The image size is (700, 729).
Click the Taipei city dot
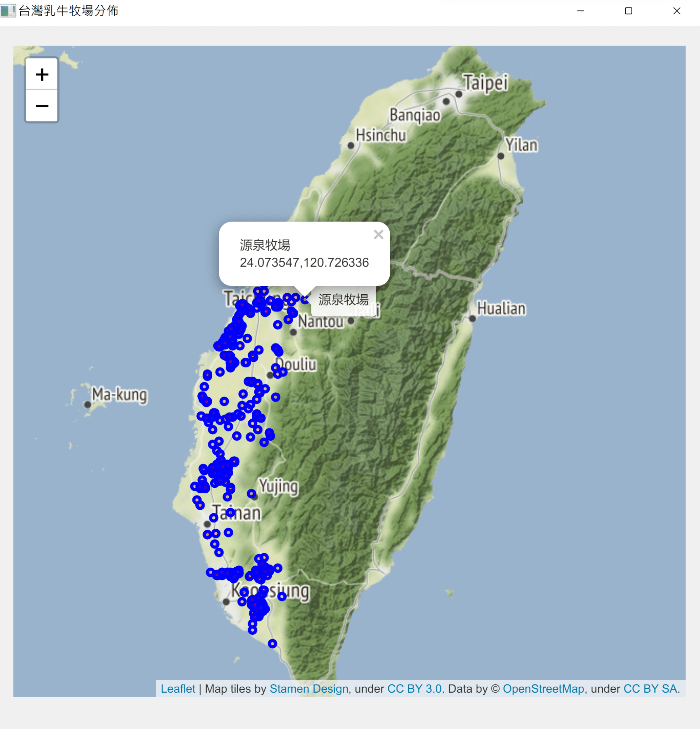coord(459,94)
